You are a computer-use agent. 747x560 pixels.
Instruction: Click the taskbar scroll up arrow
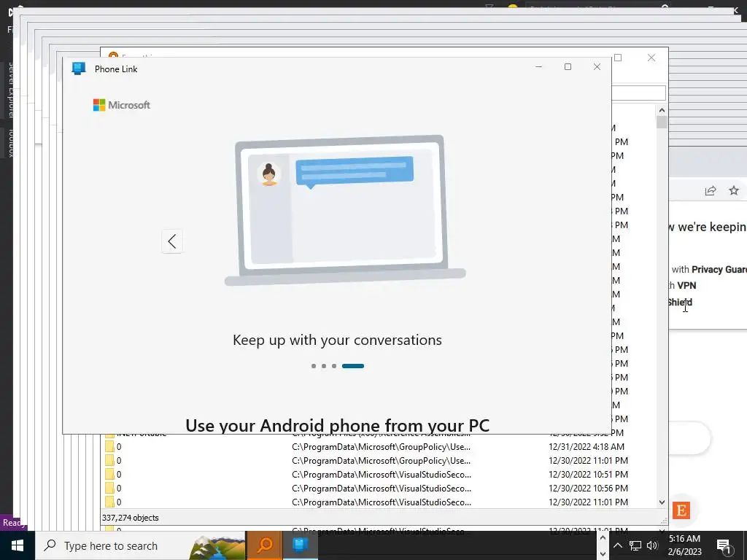(x=603, y=538)
